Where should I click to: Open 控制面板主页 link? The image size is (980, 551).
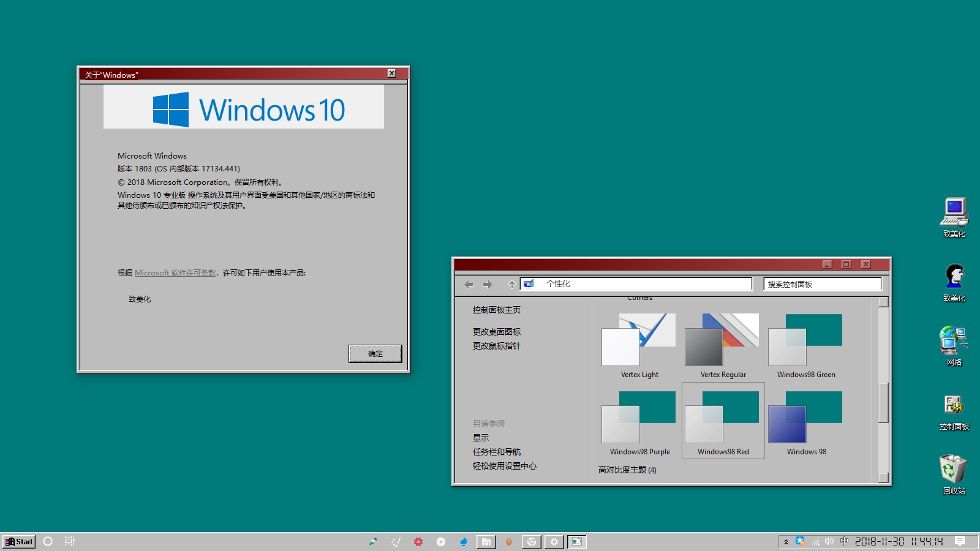click(497, 310)
